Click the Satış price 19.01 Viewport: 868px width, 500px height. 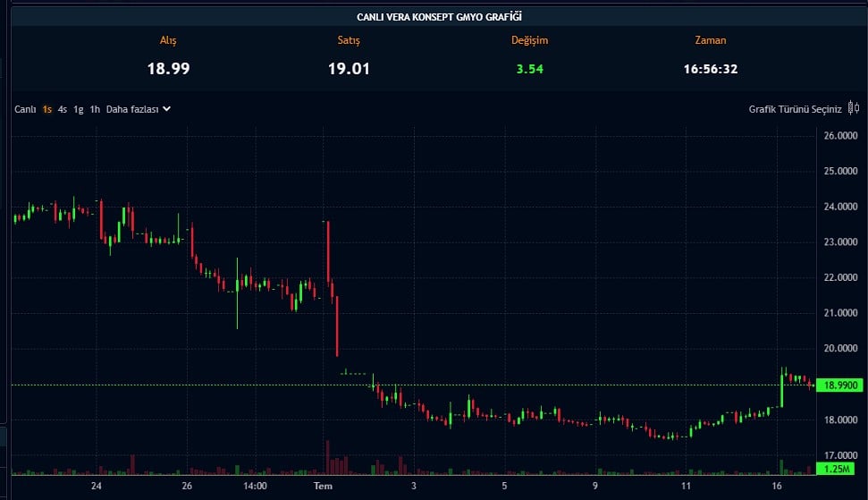[x=349, y=69]
